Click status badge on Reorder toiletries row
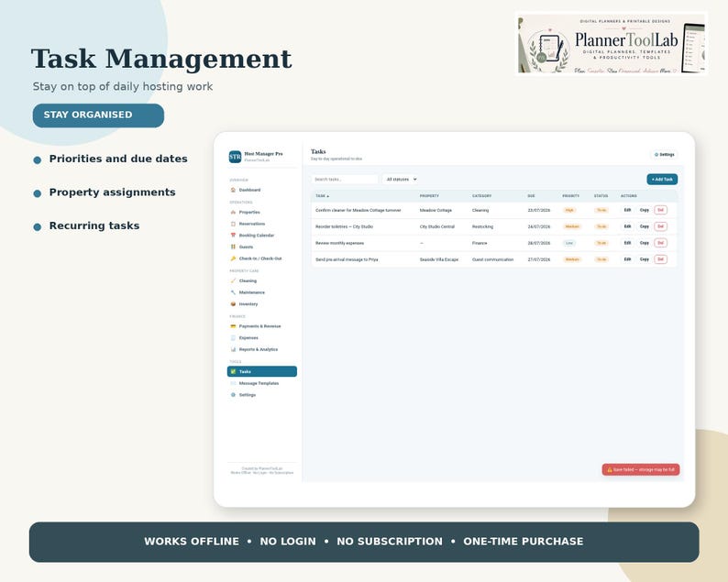The image size is (728, 582). pos(601,226)
